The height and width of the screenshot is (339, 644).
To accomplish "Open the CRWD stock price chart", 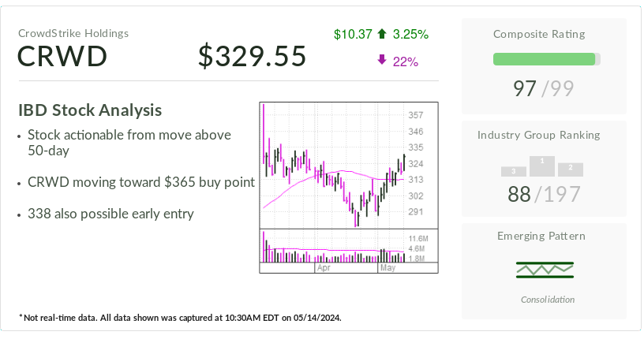I will [348, 166].
